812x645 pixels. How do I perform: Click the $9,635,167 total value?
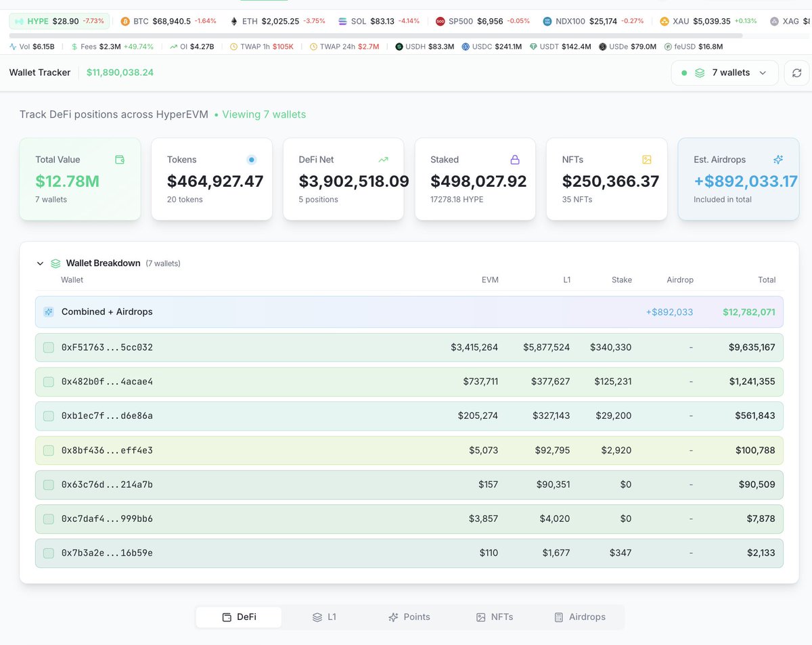click(752, 347)
